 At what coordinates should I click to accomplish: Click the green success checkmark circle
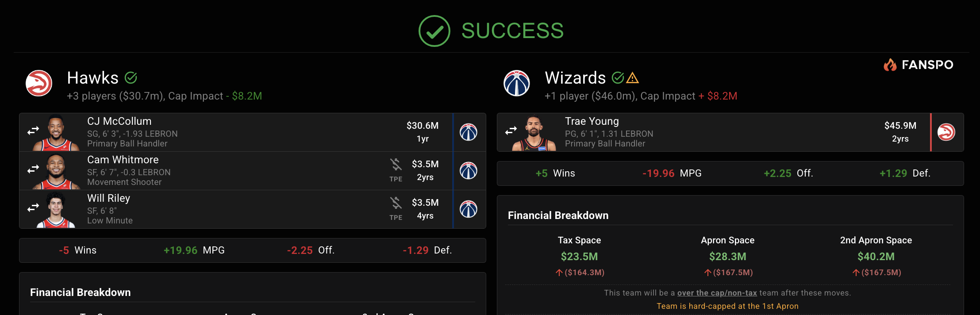[434, 31]
